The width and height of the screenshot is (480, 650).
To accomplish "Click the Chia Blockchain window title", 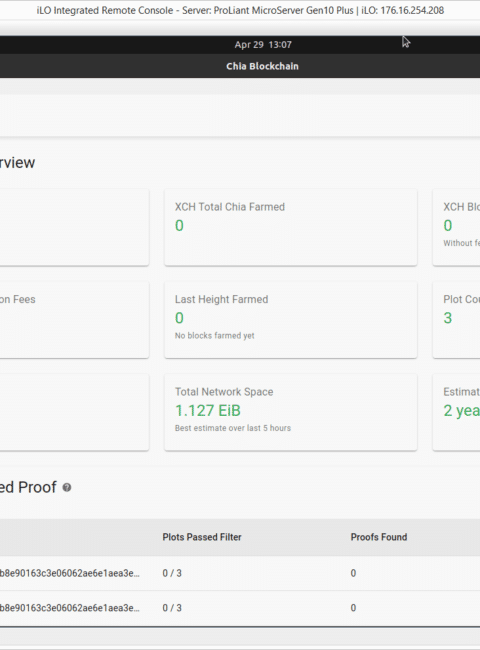I will click(262, 66).
